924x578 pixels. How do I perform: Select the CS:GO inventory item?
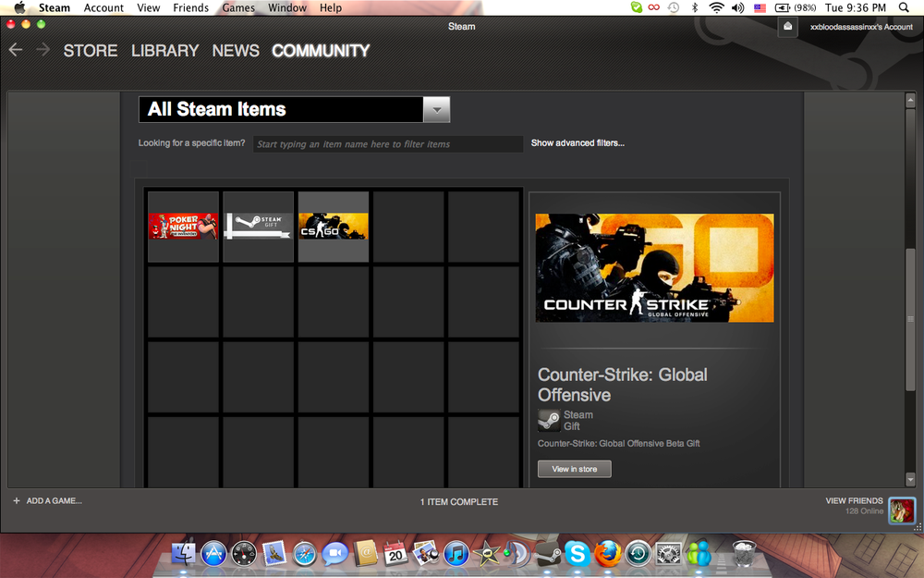[334, 227]
